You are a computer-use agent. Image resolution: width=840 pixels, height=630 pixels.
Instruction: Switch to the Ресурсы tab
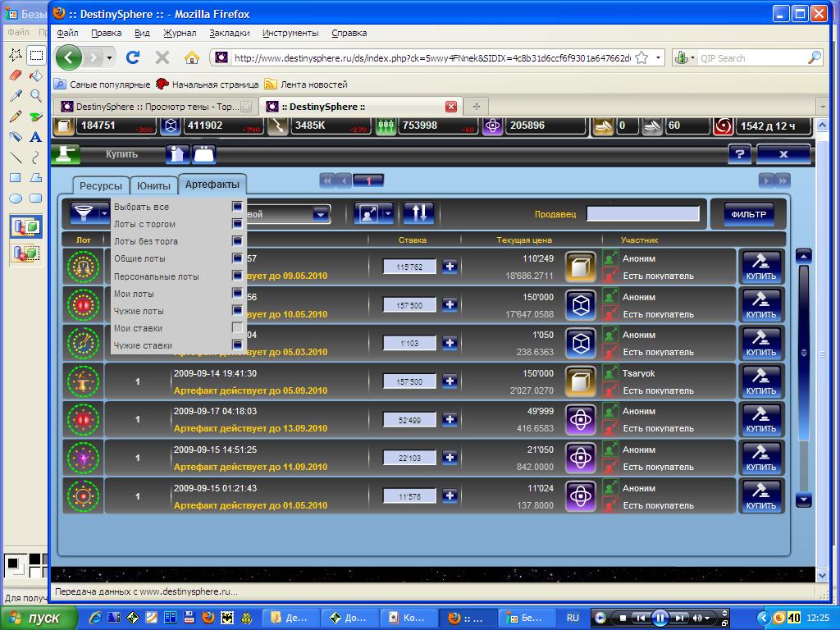[101, 186]
